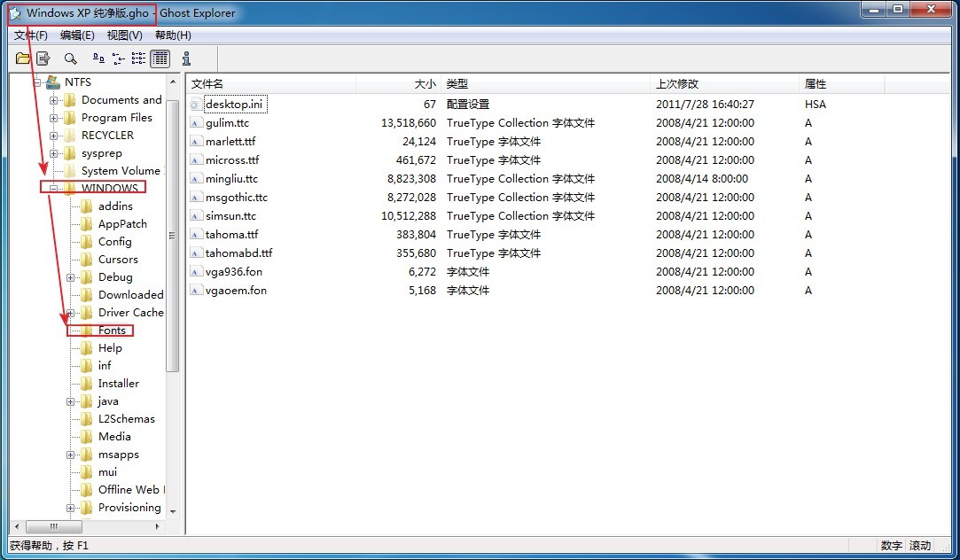Sort by the 文件名 column header
Image resolution: width=960 pixels, height=560 pixels.
pos(271,84)
